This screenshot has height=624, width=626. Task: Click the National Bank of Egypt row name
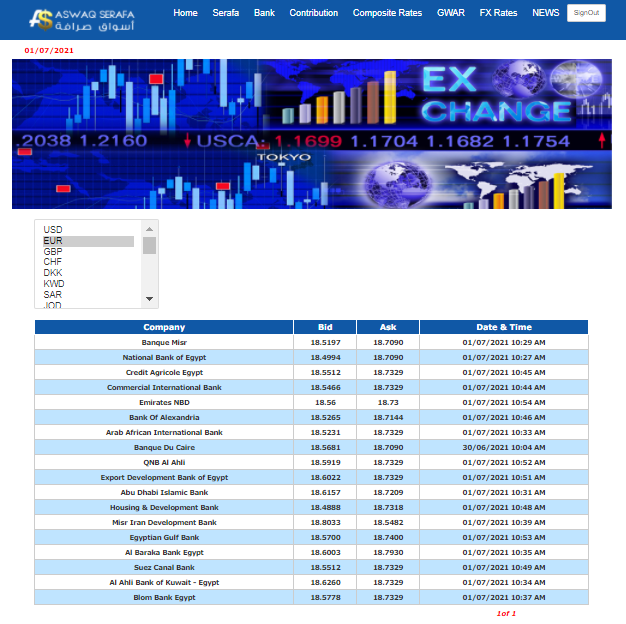tap(164, 357)
